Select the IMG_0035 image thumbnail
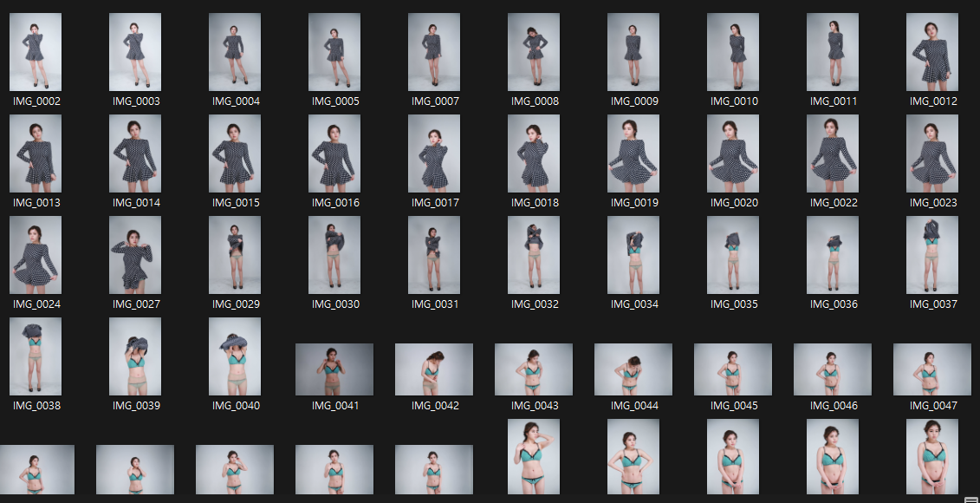980x503 pixels. [x=733, y=255]
